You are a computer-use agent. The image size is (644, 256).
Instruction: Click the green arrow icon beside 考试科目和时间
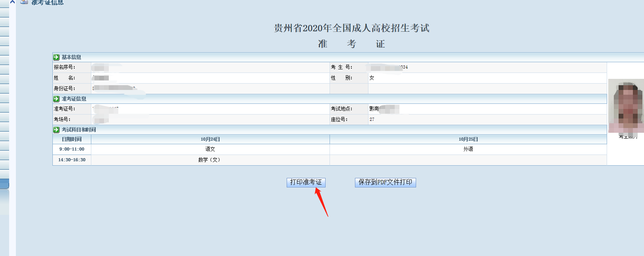tap(56, 130)
